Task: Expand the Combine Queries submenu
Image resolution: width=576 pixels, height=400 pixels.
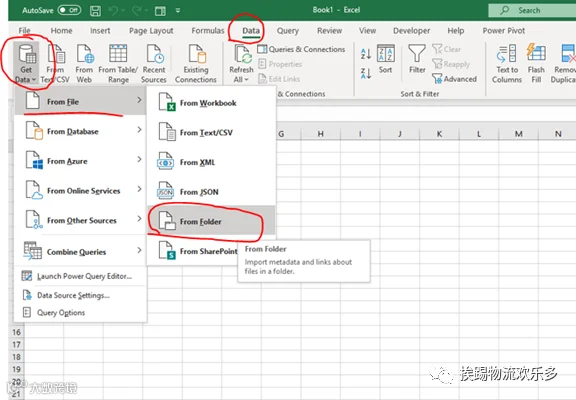Action: coord(80,252)
